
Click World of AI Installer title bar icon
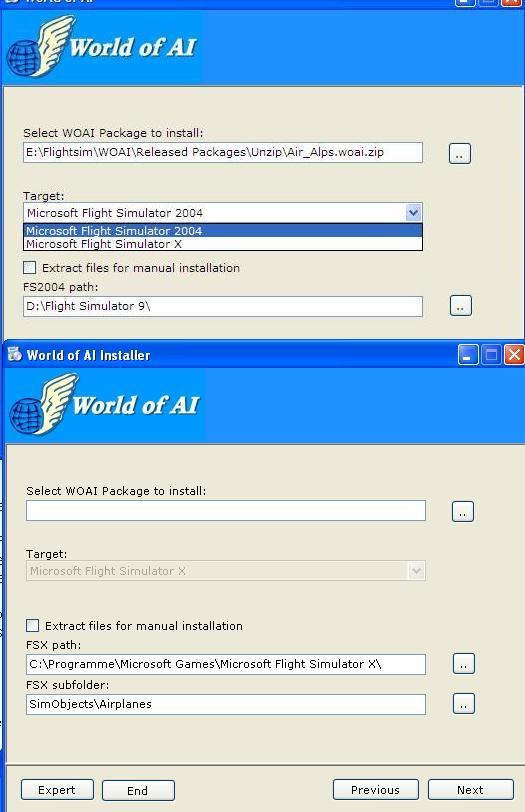pyautogui.click(x=14, y=354)
